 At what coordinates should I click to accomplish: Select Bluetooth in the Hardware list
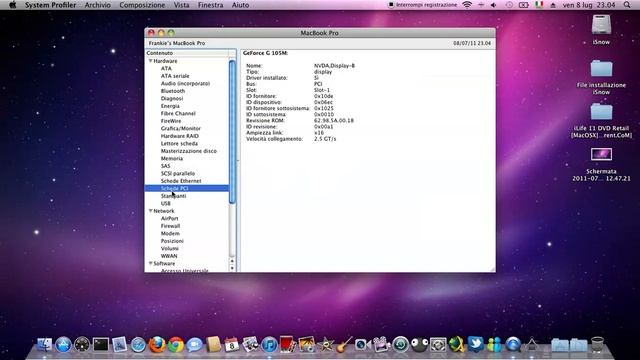[x=173, y=91]
